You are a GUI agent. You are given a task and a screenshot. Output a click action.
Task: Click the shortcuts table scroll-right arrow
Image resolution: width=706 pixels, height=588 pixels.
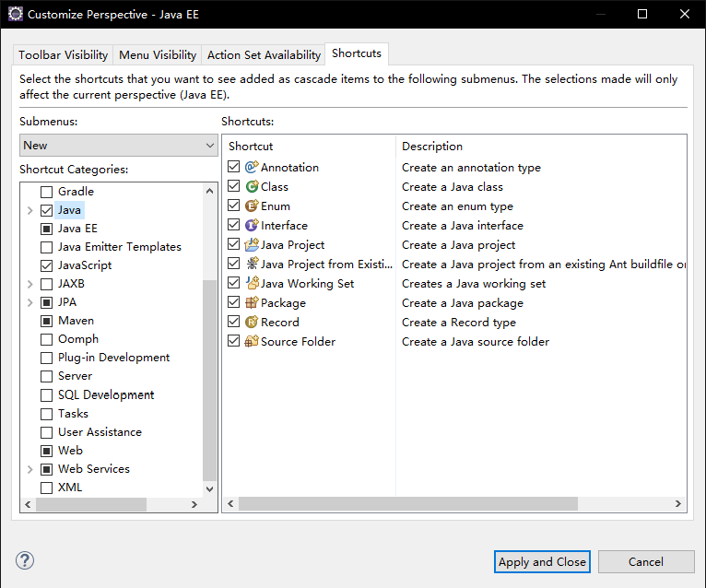click(x=678, y=504)
